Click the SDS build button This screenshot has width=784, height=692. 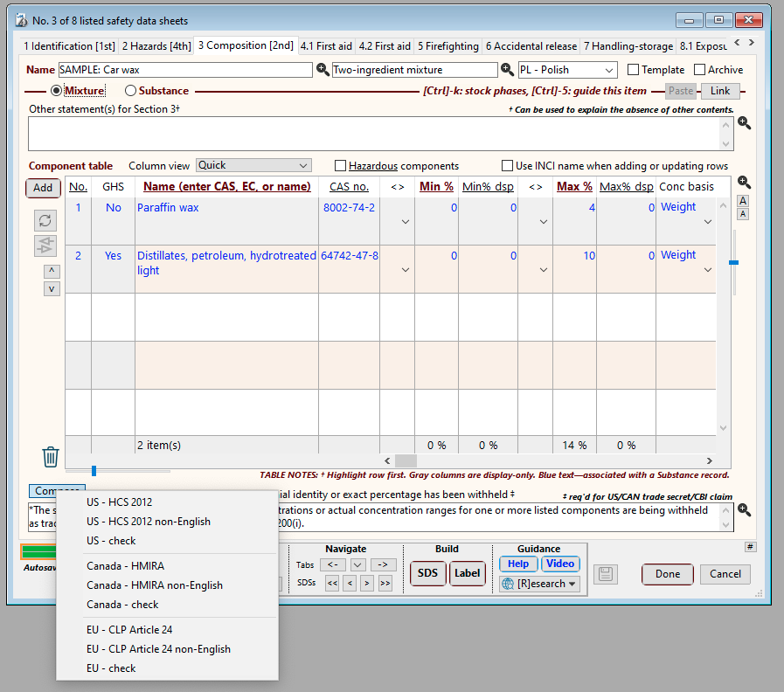pyautogui.click(x=427, y=573)
